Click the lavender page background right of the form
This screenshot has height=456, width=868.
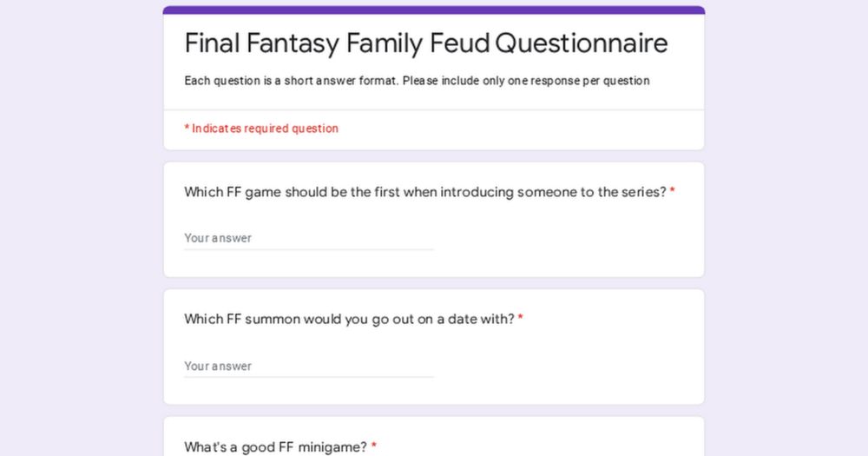(786, 228)
